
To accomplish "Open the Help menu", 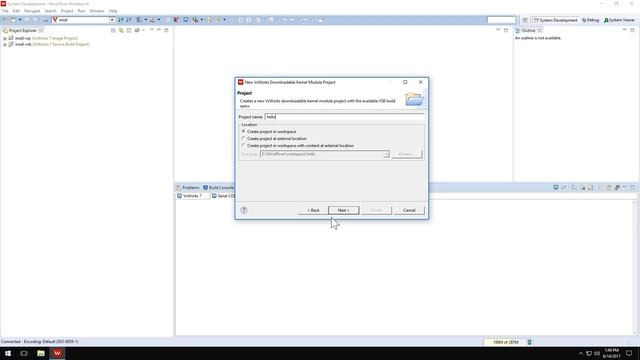I will click(113, 11).
